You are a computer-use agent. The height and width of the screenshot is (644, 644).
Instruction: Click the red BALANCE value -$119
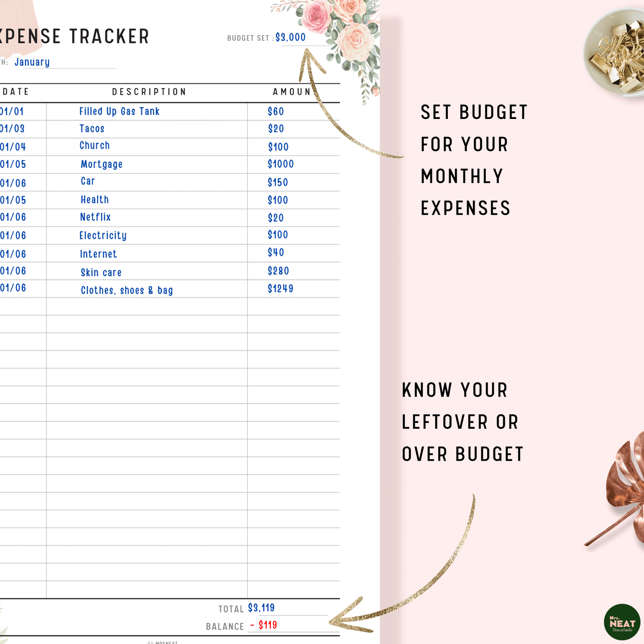click(264, 625)
